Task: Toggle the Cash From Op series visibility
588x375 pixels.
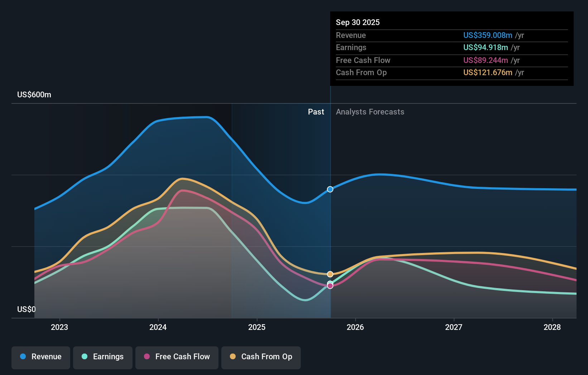Action: point(261,357)
